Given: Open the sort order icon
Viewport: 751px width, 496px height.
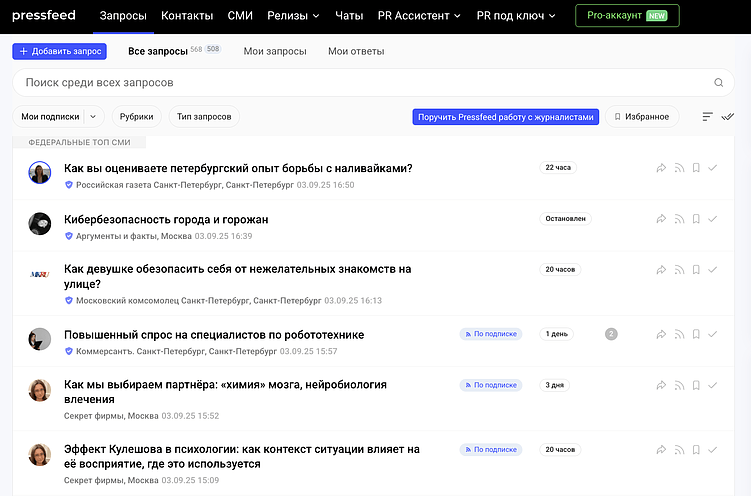Looking at the screenshot, I should tap(708, 117).
